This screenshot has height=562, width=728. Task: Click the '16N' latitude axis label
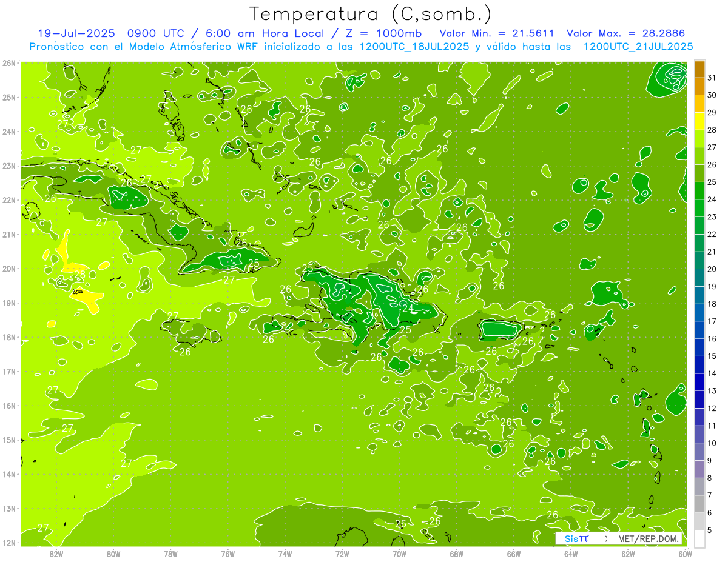[x=9, y=406]
